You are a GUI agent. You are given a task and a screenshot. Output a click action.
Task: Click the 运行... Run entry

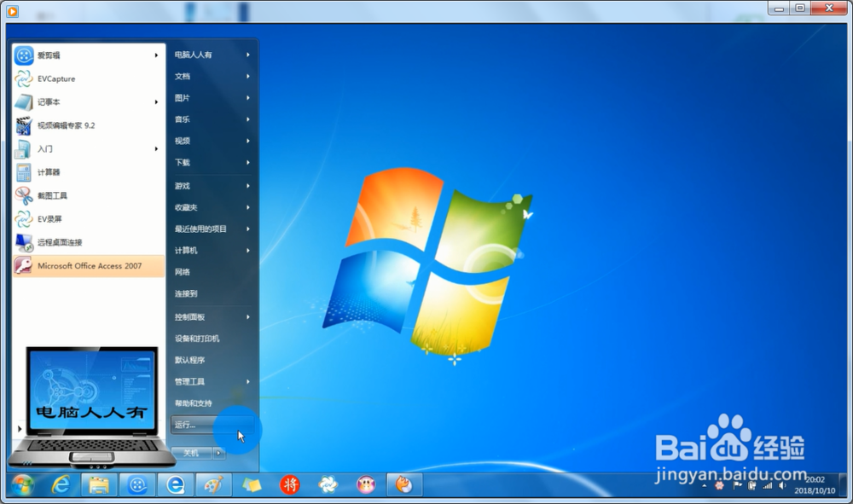pyautogui.click(x=212, y=425)
